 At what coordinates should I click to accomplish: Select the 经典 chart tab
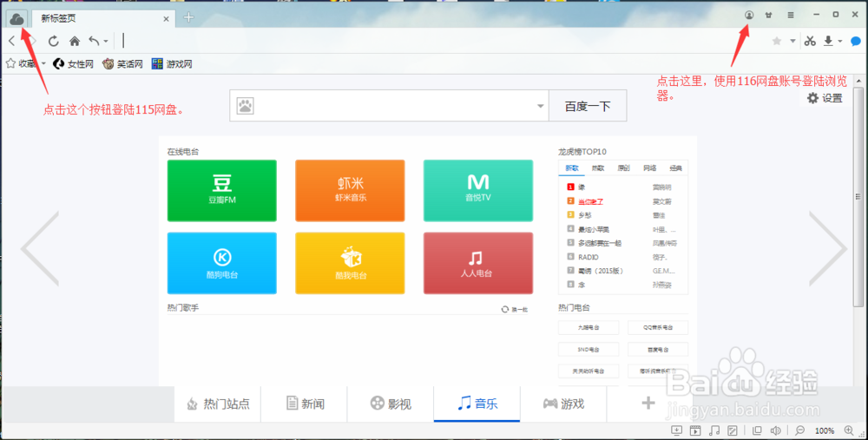tap(675, 168)
